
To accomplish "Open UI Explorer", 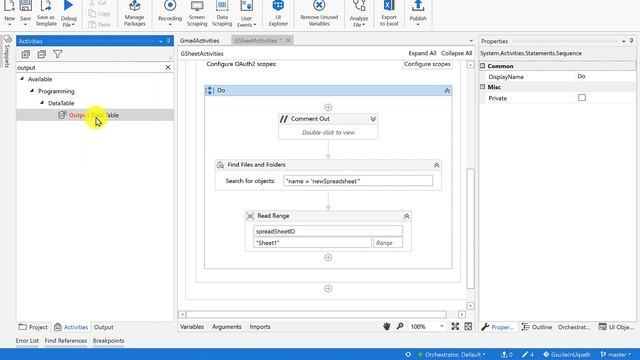I will click(x=278, y=13).
